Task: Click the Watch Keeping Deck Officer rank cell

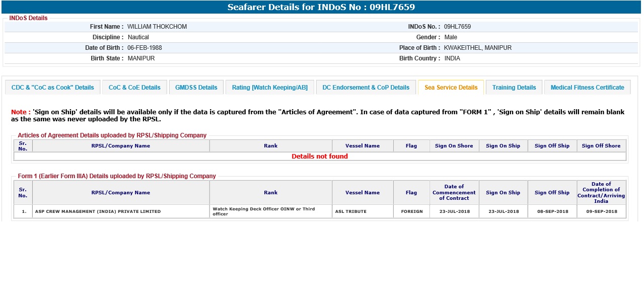Action: point(263,211)
